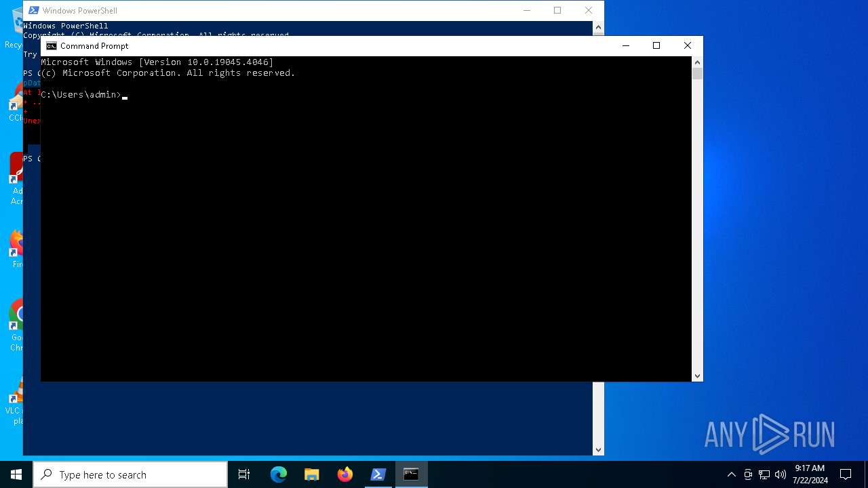868x488 pixels.
Task: Click the Windows PowerShell title text
Action: (x=79, y=11)
